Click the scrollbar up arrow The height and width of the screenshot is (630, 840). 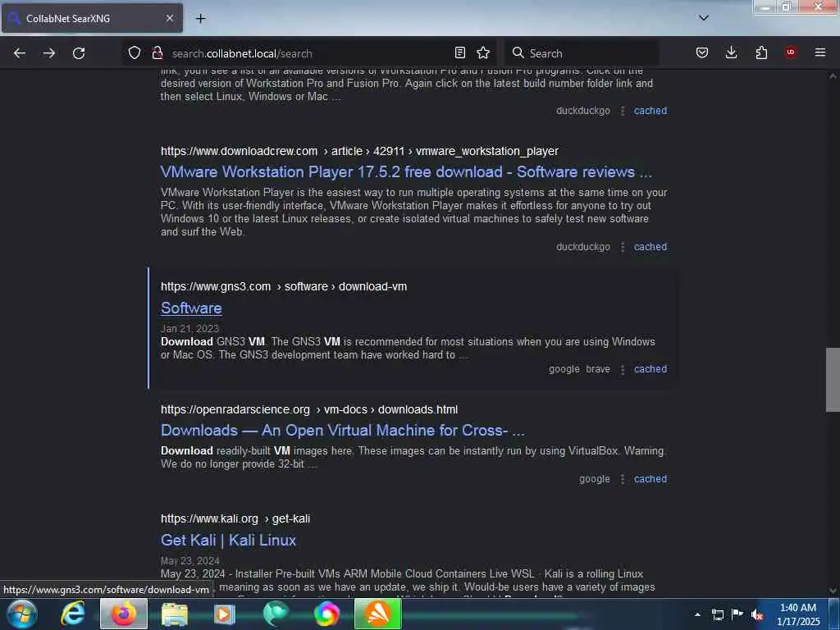(833, 76)
